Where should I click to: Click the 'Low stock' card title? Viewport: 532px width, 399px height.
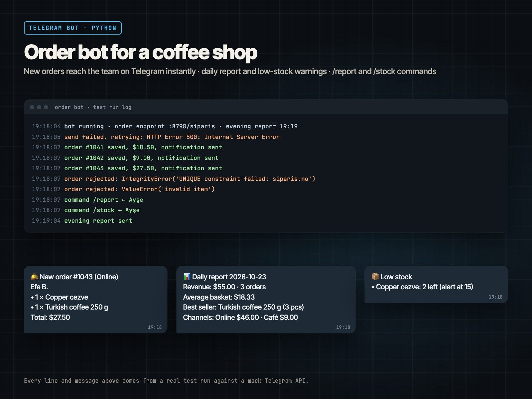tap(396, 277)
